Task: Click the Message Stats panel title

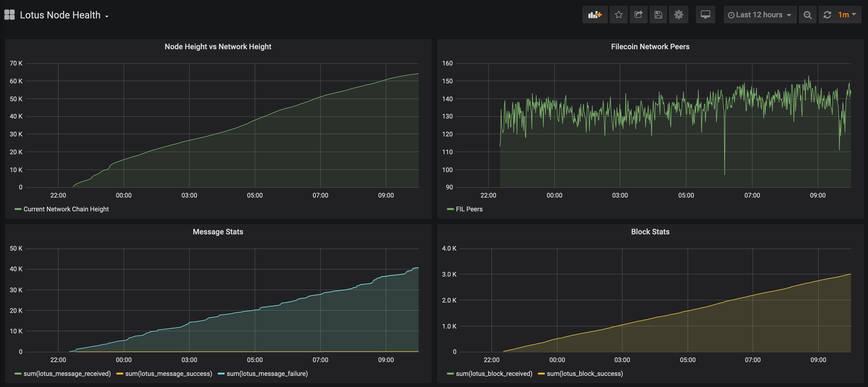Action: pos(218,232)
